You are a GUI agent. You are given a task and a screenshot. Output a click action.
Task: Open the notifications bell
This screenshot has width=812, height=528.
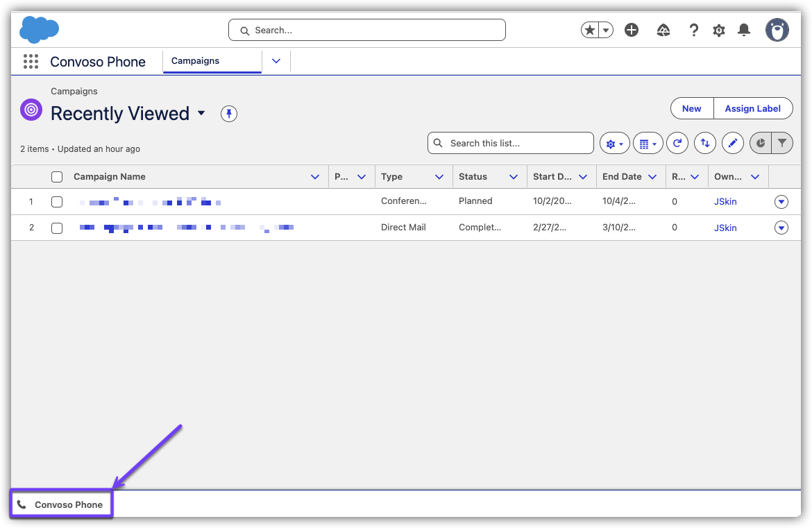click(x=744, y=30)
